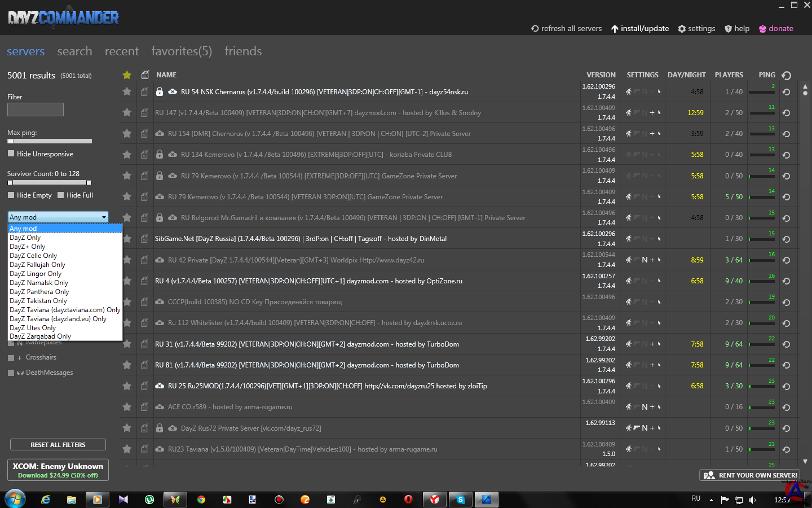Click the notes column header icon
This screenshot has width=812, height=508.
click(x=145, y=75)
